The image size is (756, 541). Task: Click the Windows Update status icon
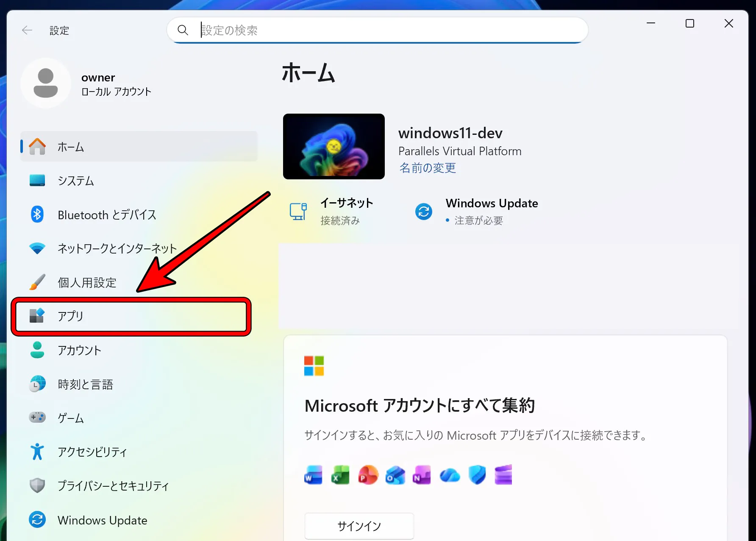(x=423, y=211)
